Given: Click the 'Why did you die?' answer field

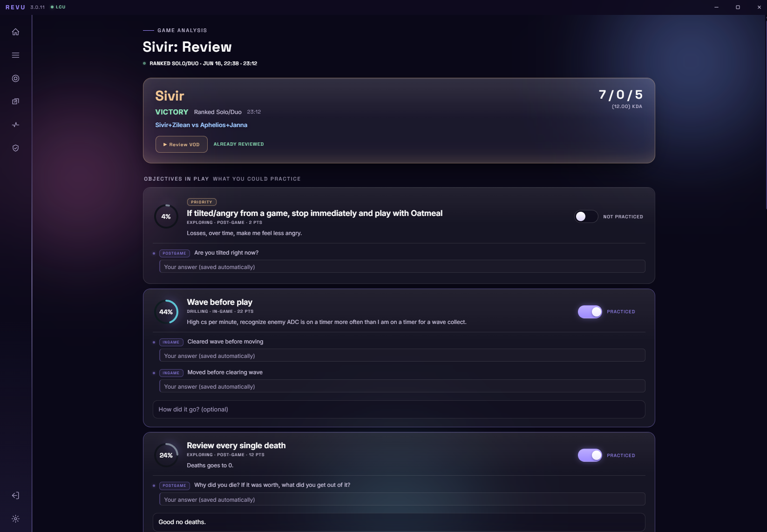Looking at the screenshot, I should point(402,499).
